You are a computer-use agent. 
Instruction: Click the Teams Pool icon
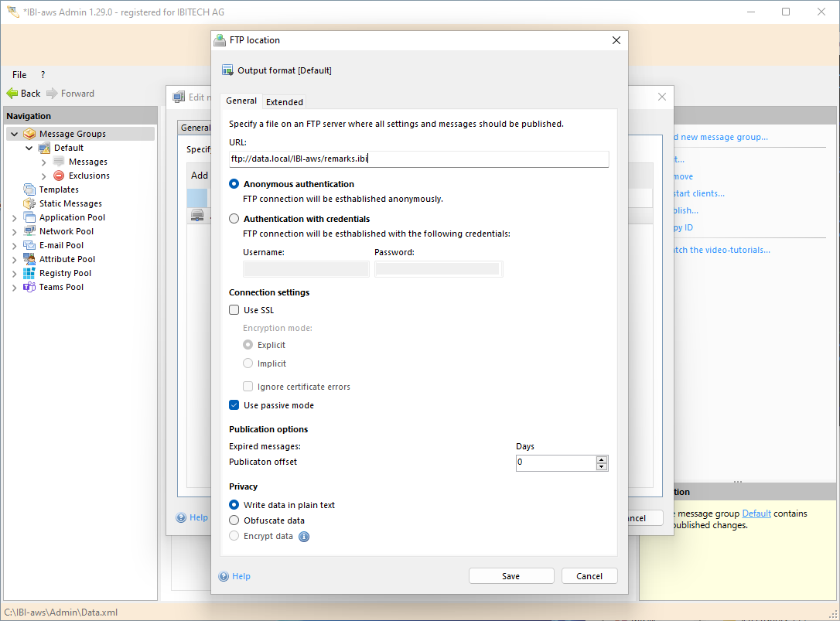[x=29, y=287]
